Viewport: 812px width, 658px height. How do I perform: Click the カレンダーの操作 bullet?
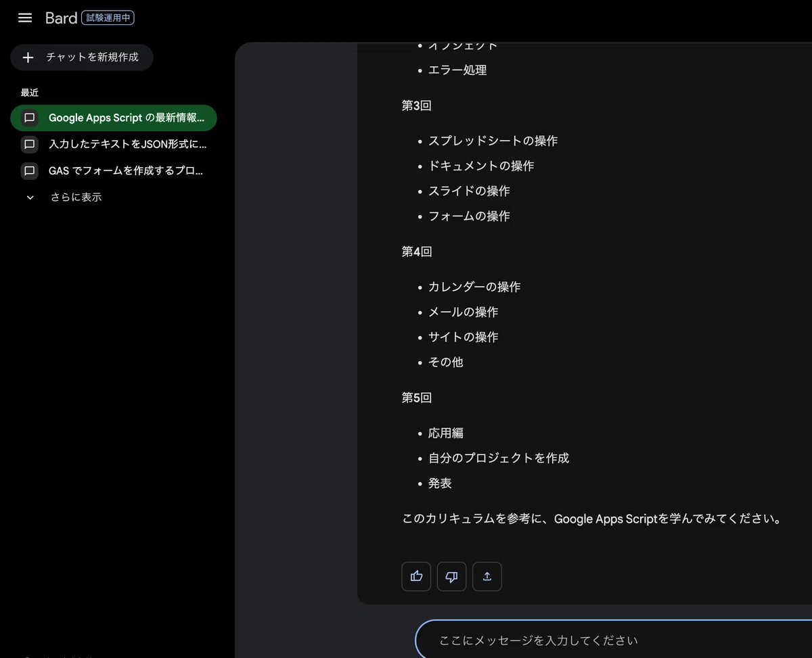pyautogui.click(x=474, y=287)
